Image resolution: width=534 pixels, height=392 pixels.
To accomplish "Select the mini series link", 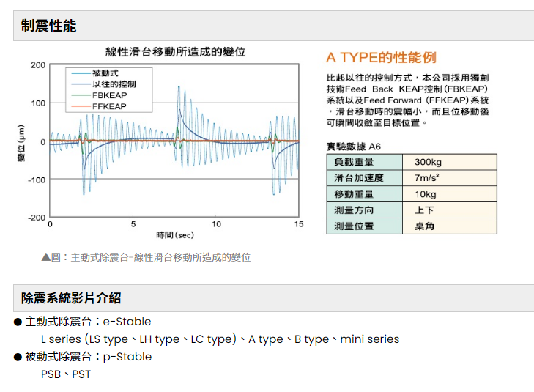I will [x=368, y=339].
